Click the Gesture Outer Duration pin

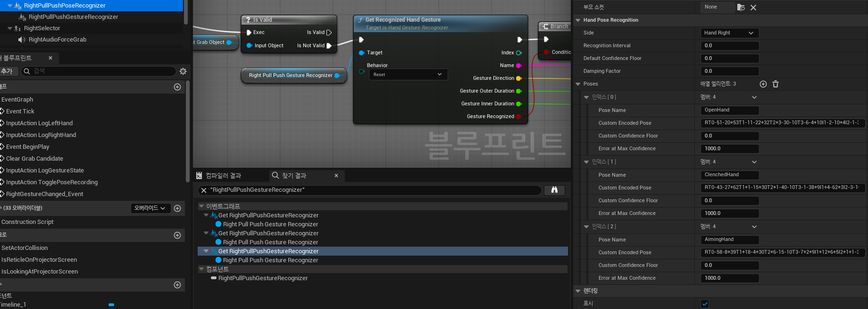(519, 91)
